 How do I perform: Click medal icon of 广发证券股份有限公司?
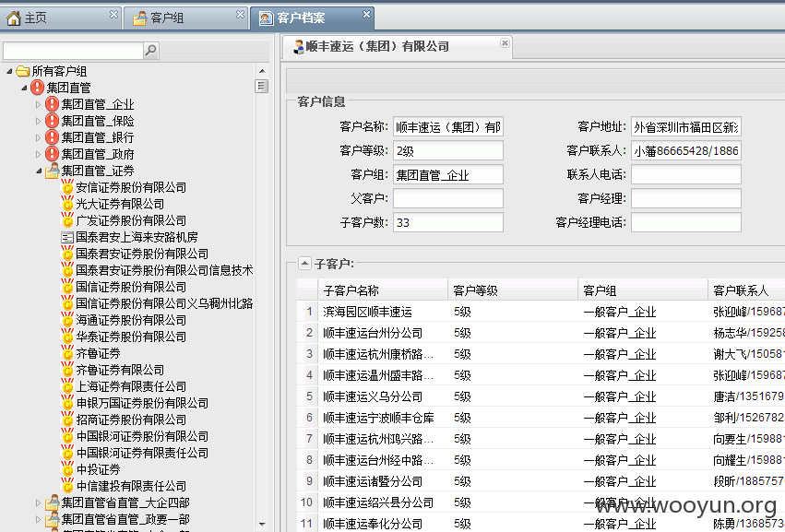67,220
